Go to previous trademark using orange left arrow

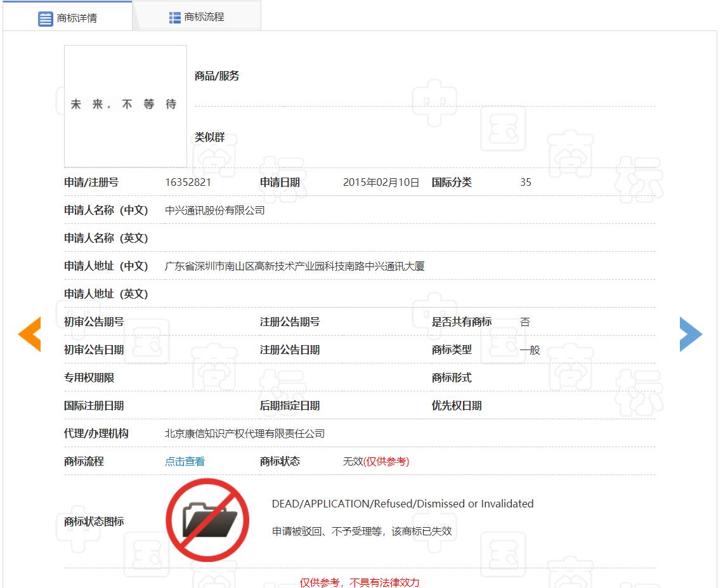(29, 334)
